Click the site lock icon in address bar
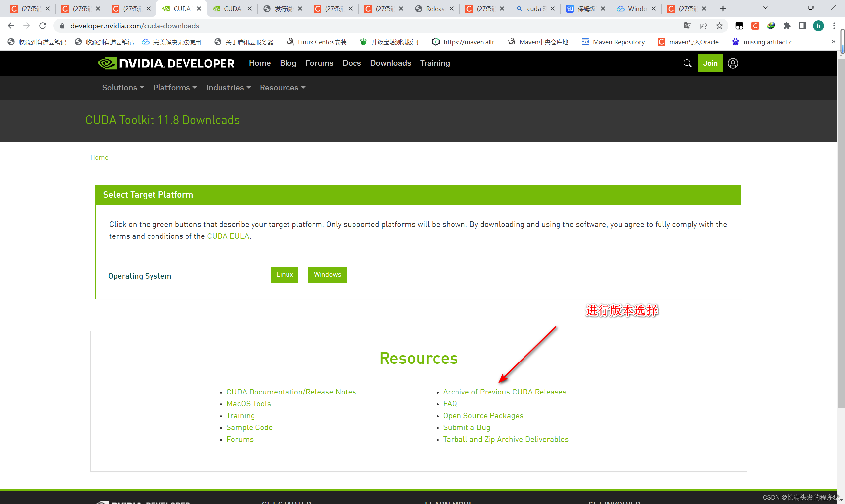 point(62,26)
